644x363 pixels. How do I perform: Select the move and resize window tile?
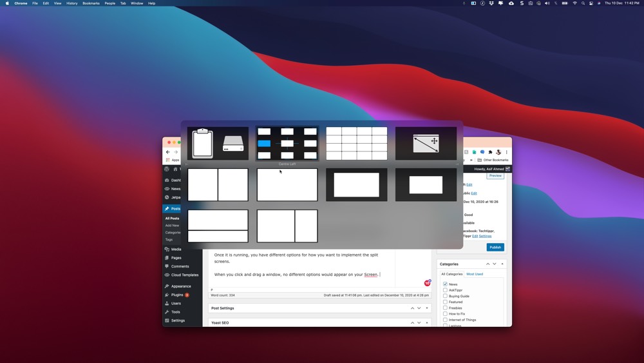426,143
